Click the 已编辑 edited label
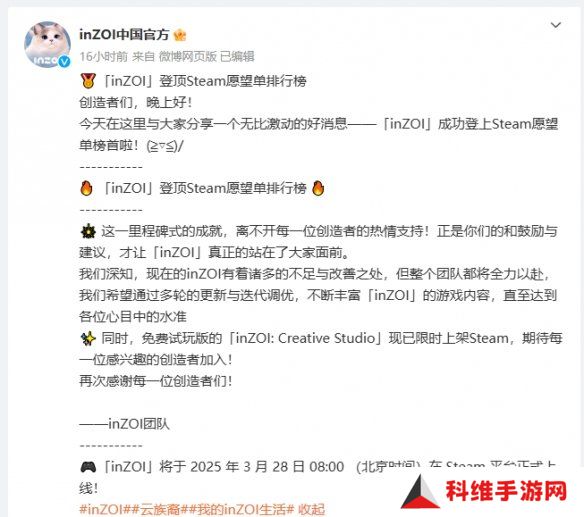The height and width of the screenshot is (517, 584). (x=237, y=57)
